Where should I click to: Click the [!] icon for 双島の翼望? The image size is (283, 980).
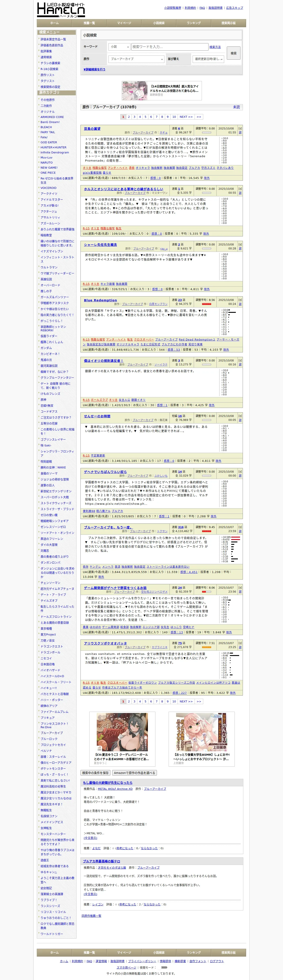[x=240, y=129]
